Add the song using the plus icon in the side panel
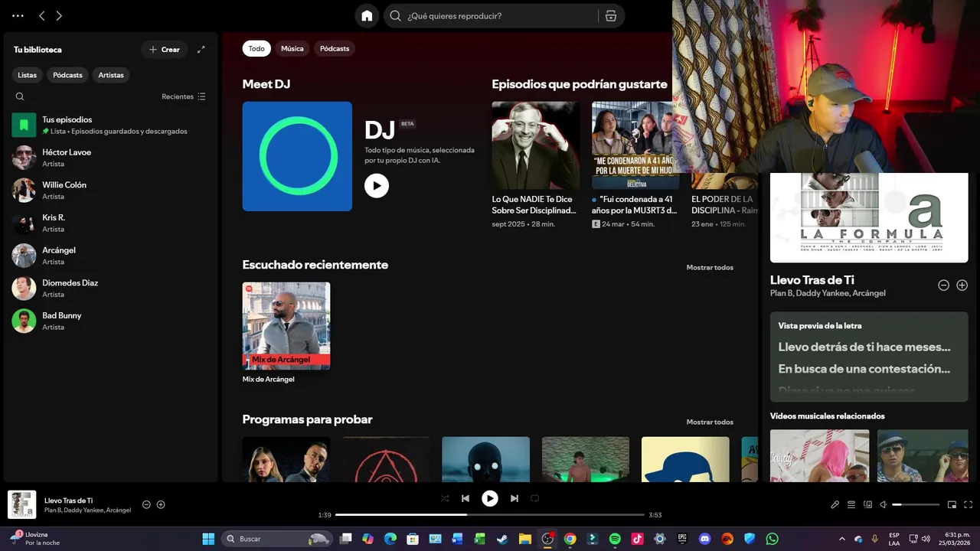Screen dimensions: 980x551 pos(962,285)
